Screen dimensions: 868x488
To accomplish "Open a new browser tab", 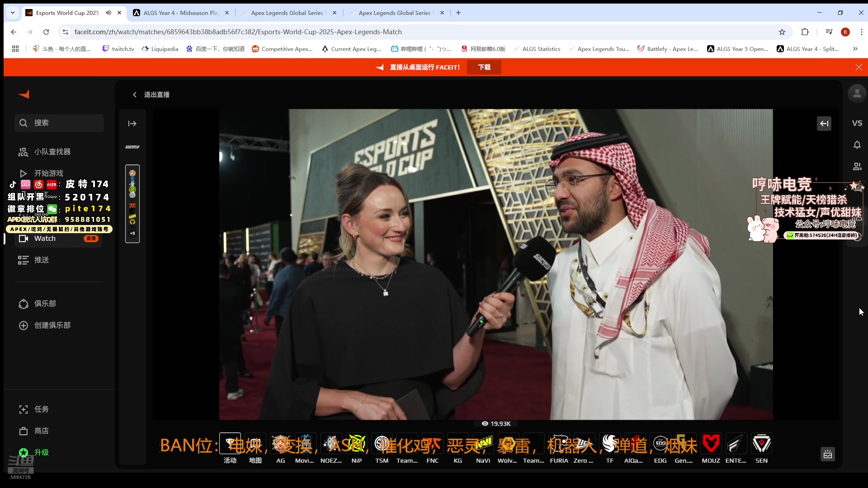I will [458, 13].
